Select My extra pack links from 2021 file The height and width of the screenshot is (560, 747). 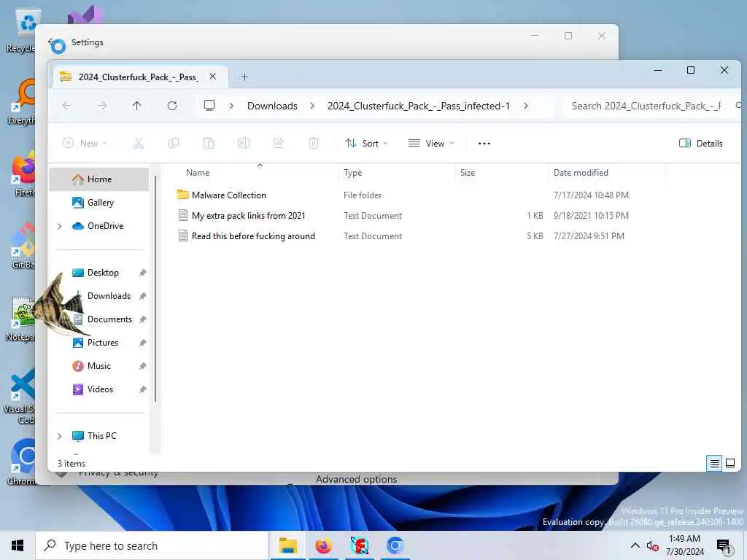pos(248,216)
